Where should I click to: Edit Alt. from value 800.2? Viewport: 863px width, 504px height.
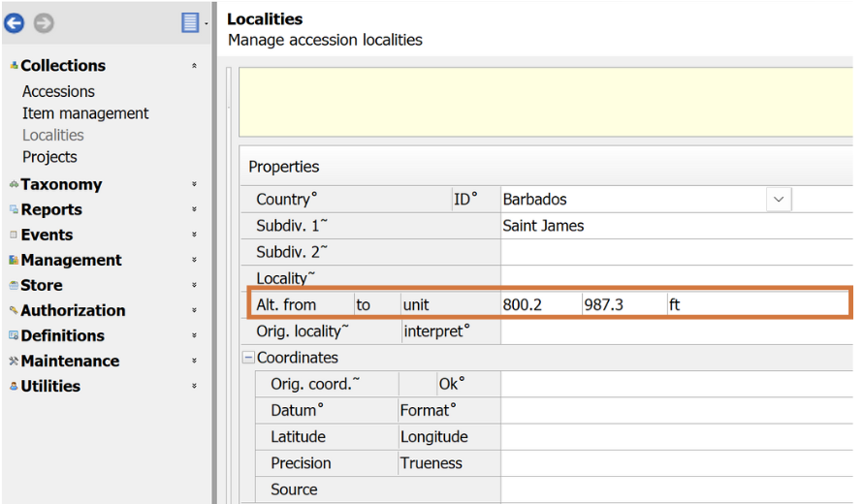pyautogui.click(x=541, y=304)
